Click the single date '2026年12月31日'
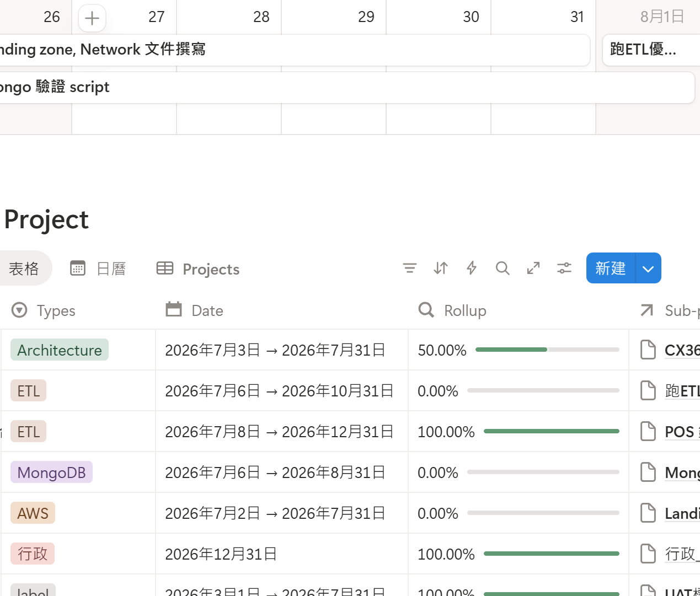This screenshot has height=596, width=700. pyautogui.click(x=221, y=554)
